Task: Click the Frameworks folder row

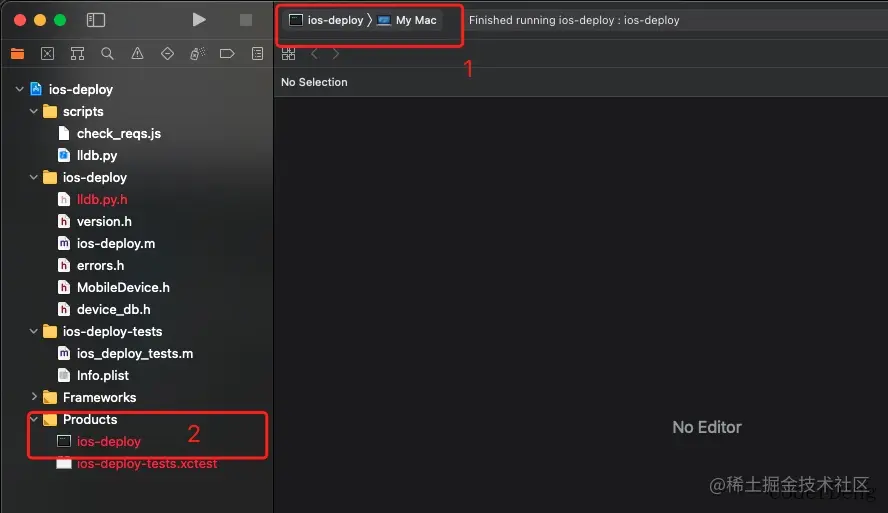Action: [x=136, y=397]
